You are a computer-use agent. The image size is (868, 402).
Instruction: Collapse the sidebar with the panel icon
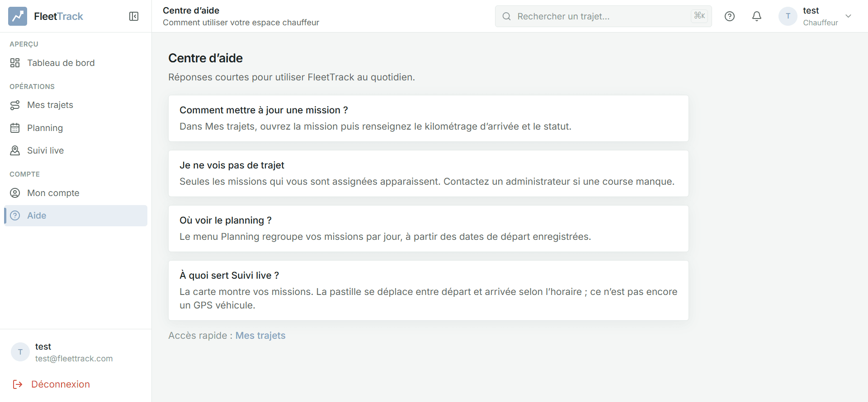coord(134,16)
